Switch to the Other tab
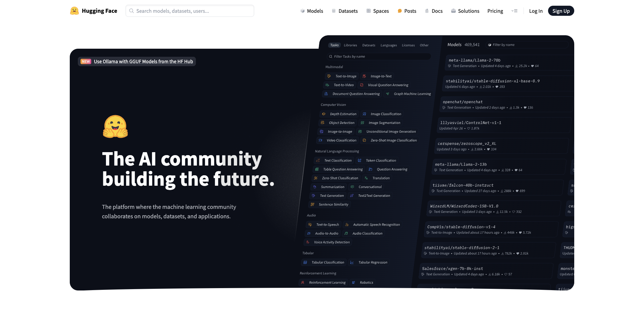Viewport: 644px width, 316px height. (424, 45)
